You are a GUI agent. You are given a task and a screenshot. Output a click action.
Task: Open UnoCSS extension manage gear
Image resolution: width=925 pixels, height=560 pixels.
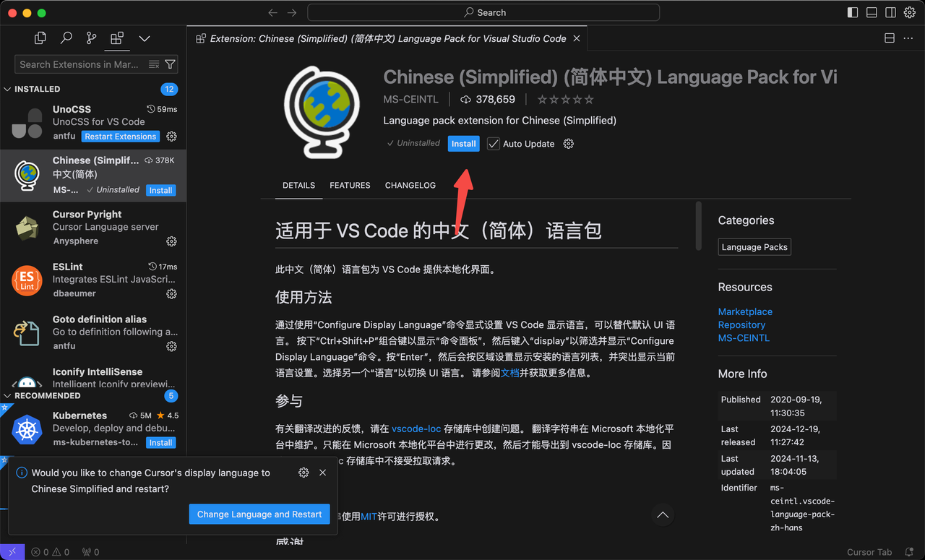click(x=171, y=137)
